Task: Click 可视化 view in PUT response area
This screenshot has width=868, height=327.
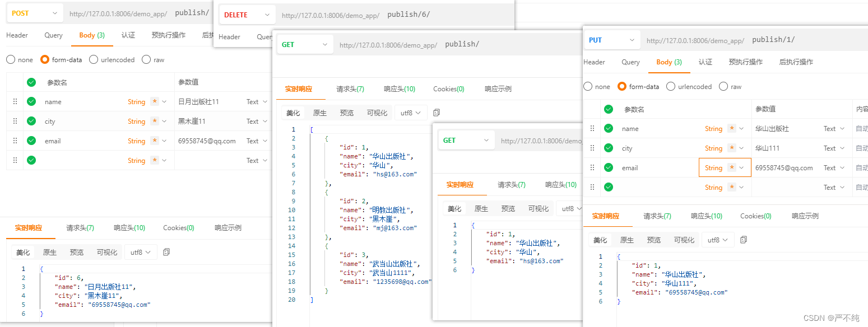Action: (684, 240)
